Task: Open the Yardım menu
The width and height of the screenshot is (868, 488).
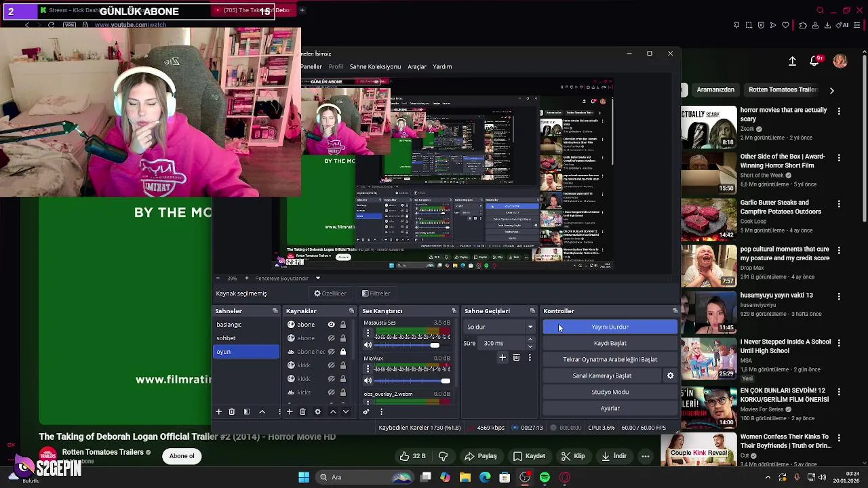Action: 442,66
